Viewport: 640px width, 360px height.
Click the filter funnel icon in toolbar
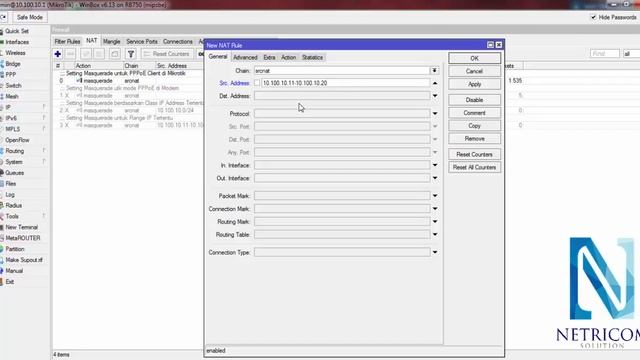click(131, 54)
